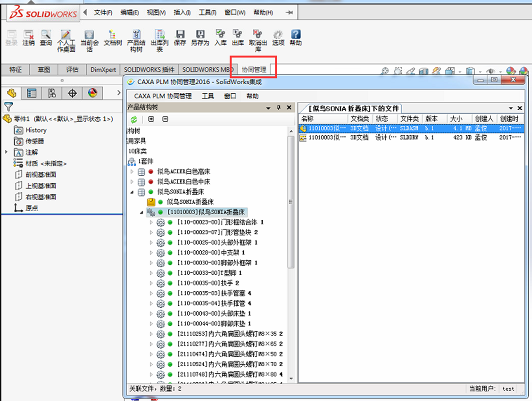The width and height of the screenshot is (532, 401).
Task: Open the 出库列表 checkout list
Action: point(160,41)
